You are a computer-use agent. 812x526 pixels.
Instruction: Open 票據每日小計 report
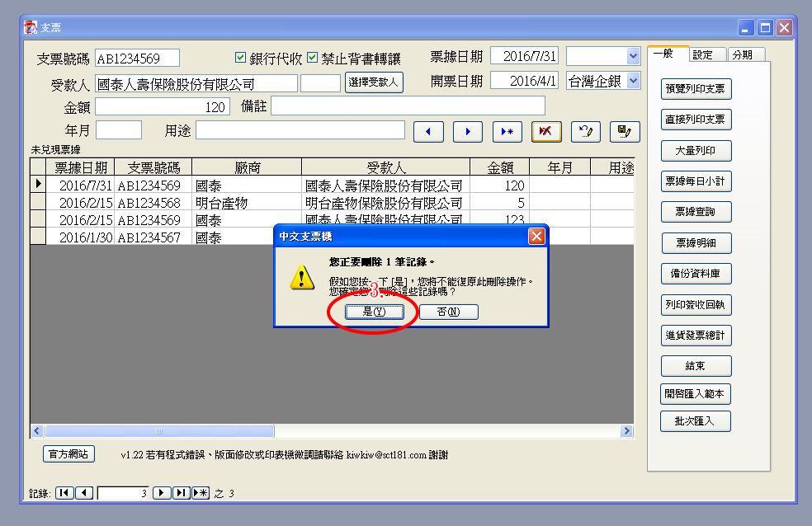coord(696,181)
